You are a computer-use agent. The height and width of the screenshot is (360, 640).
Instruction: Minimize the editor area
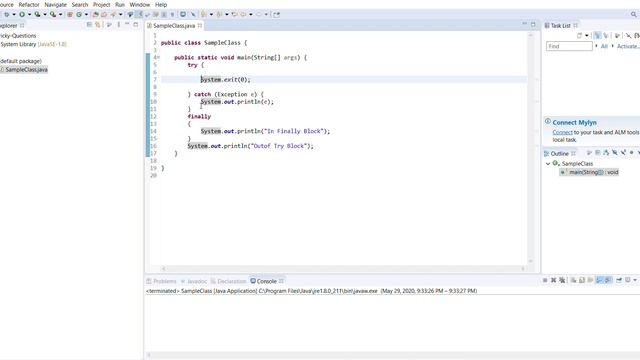click(x=524, y=24)
